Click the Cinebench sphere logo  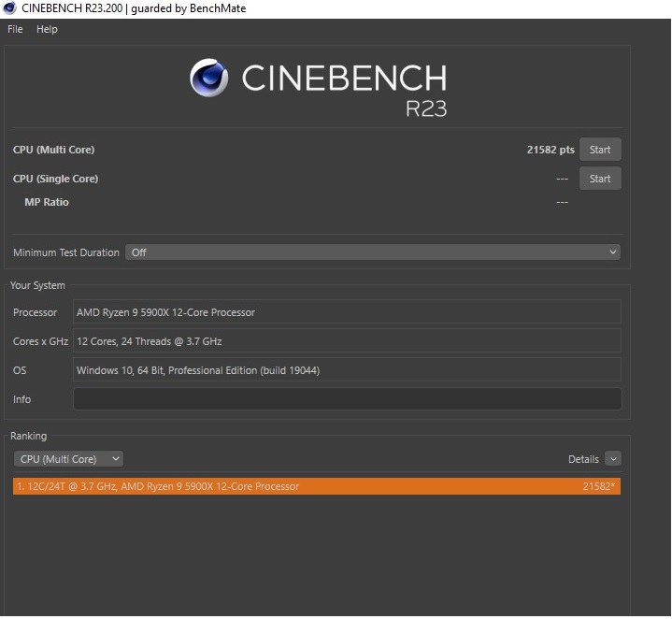(208, 78)
